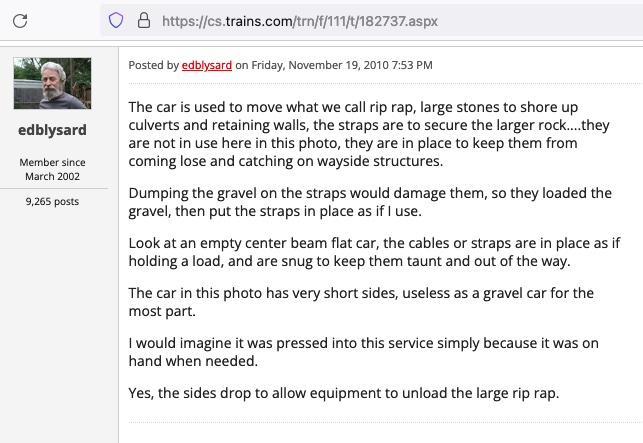Click the dotted separator below the post
The width and height of the screenshot is (643, 443).
tap(380, 424)
